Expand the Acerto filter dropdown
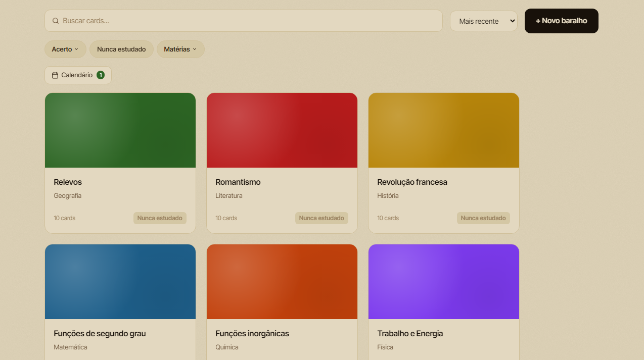Screen dimensions: 644x360 pyautogui.click(x=65, y=49)
